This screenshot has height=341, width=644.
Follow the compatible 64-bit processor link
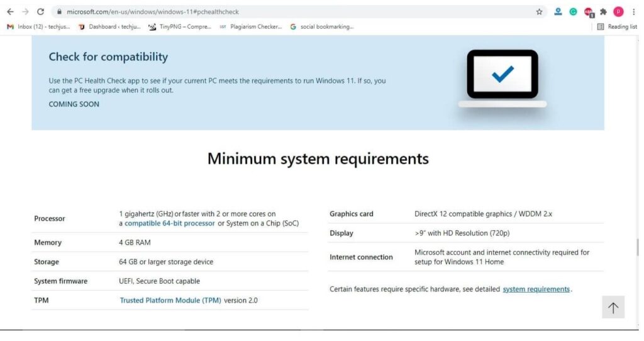(169, 223)
